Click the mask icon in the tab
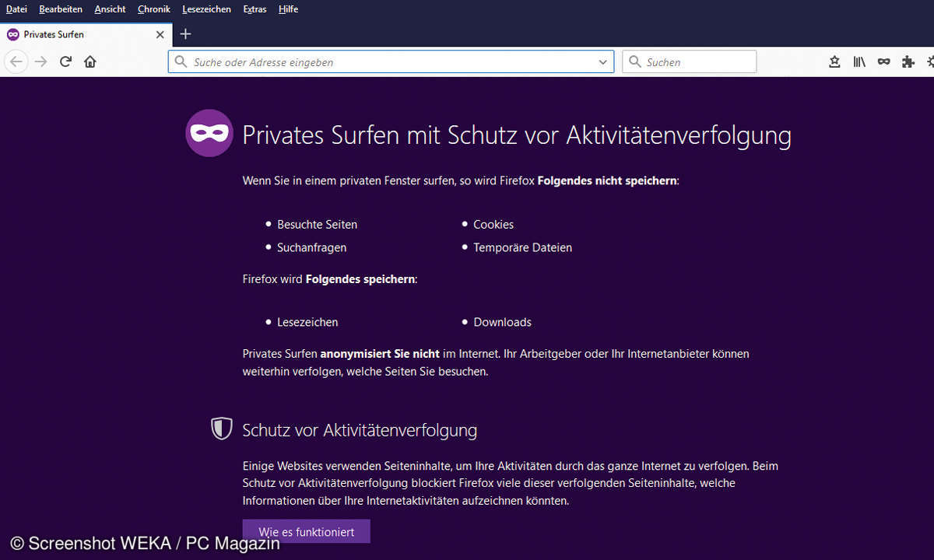 tap(13, 34)
